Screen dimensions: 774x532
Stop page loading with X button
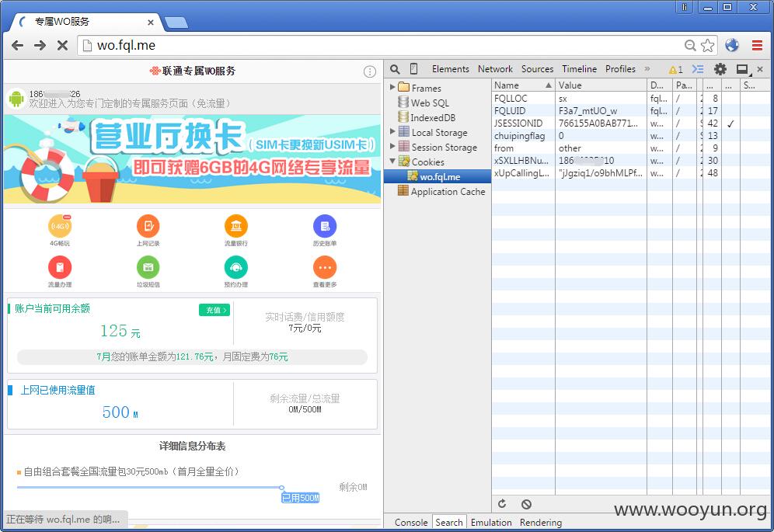[x=62, y=45]
